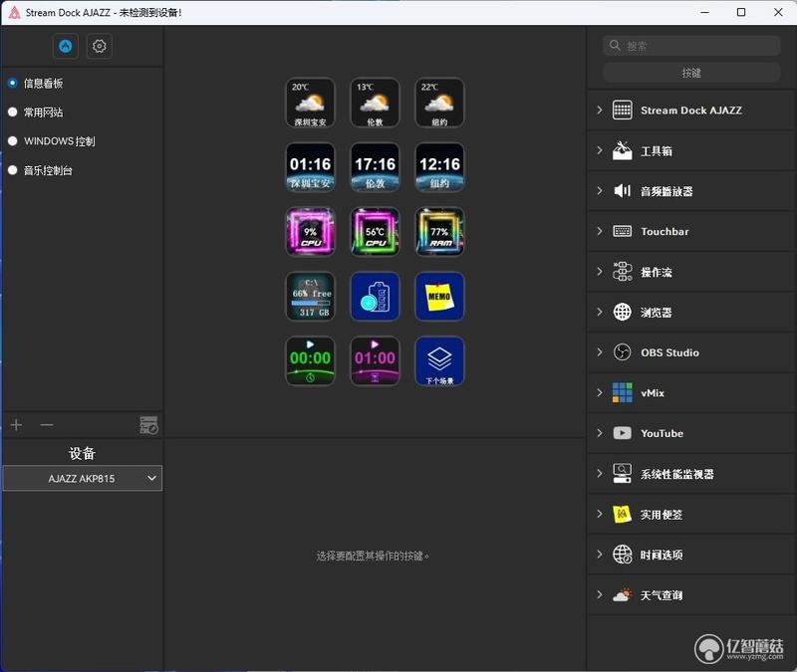Select the 信息看板 profile radio button
The image size is (797, 672).
point(13,83)
